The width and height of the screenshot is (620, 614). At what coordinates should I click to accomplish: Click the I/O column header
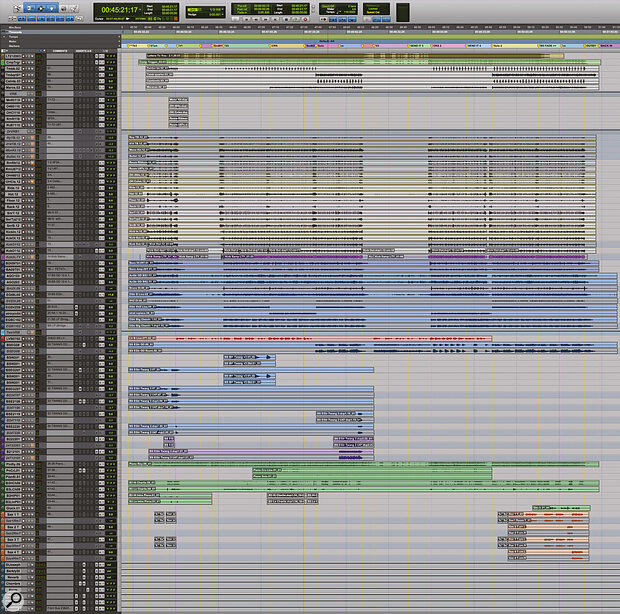pyautogui.click(x=105, y=51)
